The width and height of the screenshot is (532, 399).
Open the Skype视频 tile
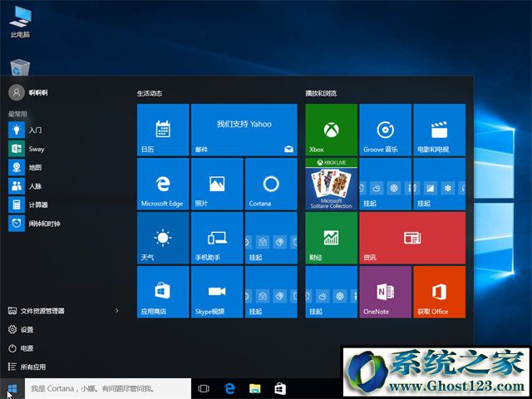pos(217,292)
